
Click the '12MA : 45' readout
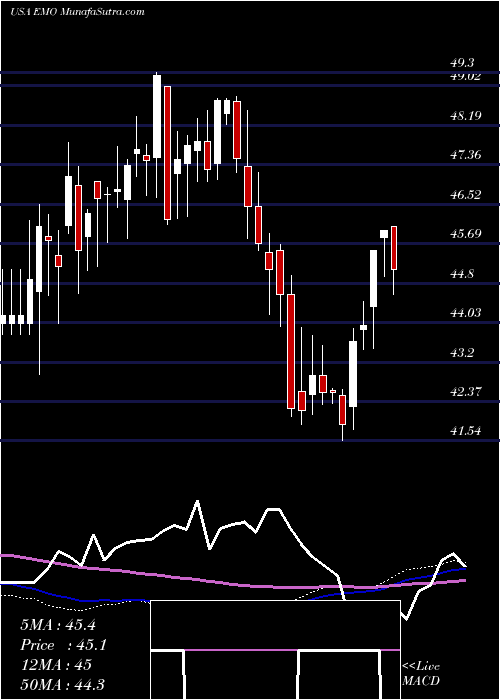(x=56, y=664)
